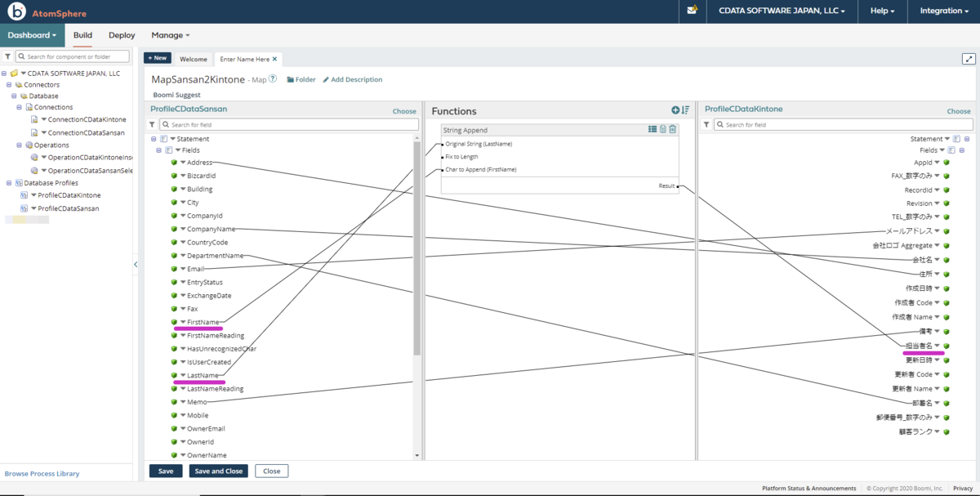Screen dimensions: 980x496
Task: Collapse source Statement node
Action: click(x=154, y=139)
